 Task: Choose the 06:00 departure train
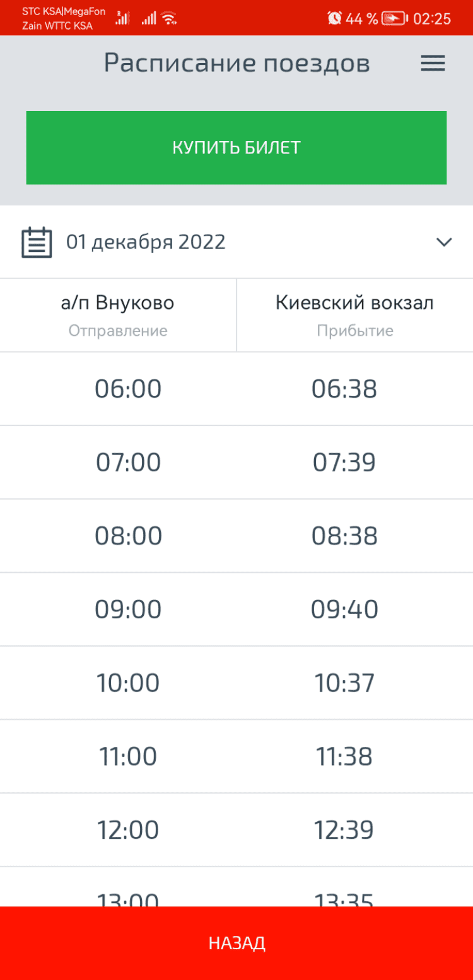pyautogui.click(x=128, y=389)
